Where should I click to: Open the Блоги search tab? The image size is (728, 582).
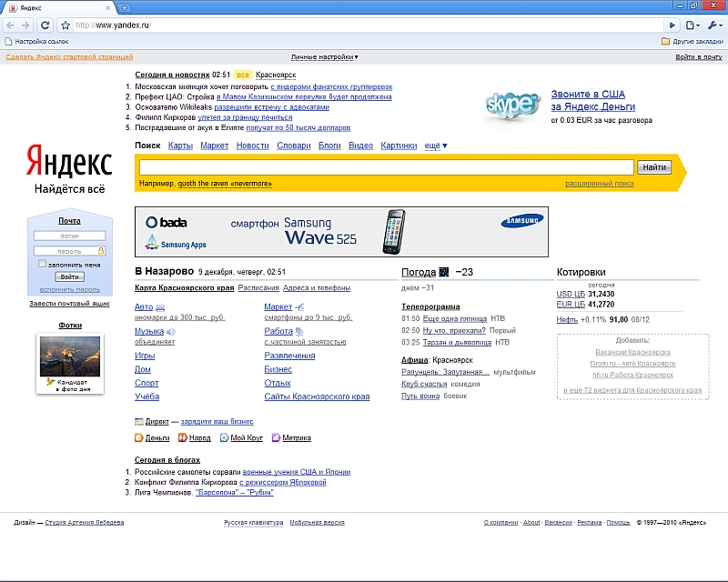click(329, 145)
